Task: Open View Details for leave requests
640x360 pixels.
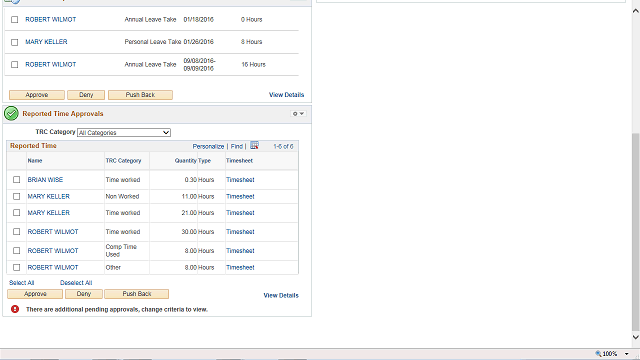Action: coord(287,95)
